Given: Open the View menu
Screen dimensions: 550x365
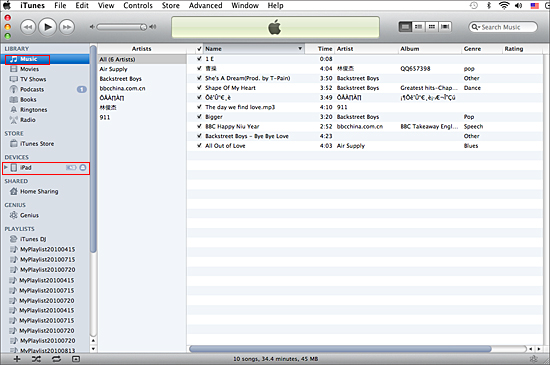Looking at the screenshot, I should click(106, 5).
